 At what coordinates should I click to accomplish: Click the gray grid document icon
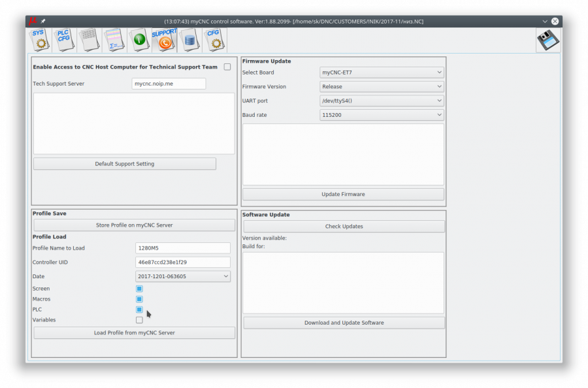89,40
